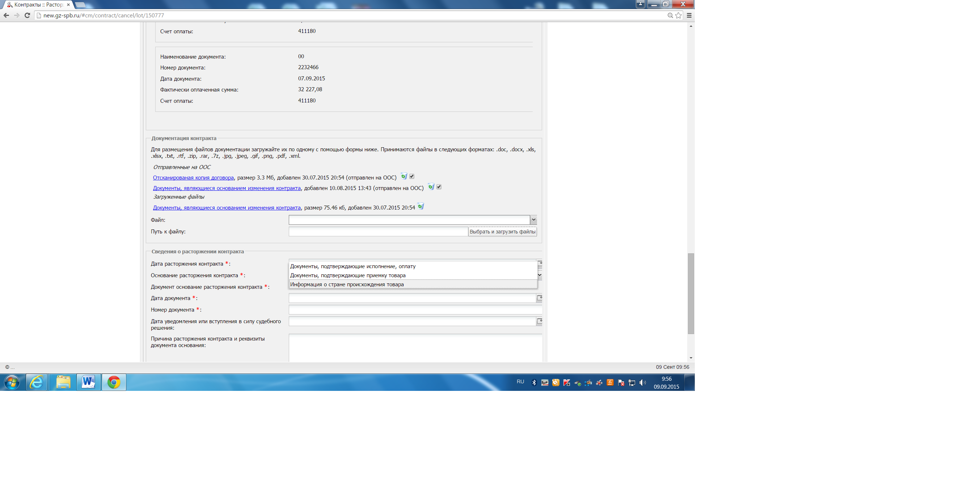Screen dimensions: 980x498
Task: Open calendar for document date field
Action: [539, 298]
